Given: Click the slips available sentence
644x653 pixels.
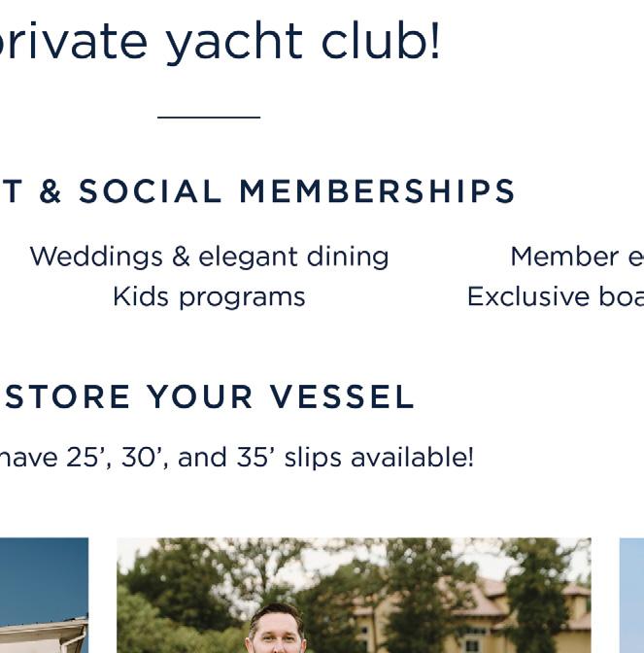Looking at the screenshot, I should click(236, 457).
